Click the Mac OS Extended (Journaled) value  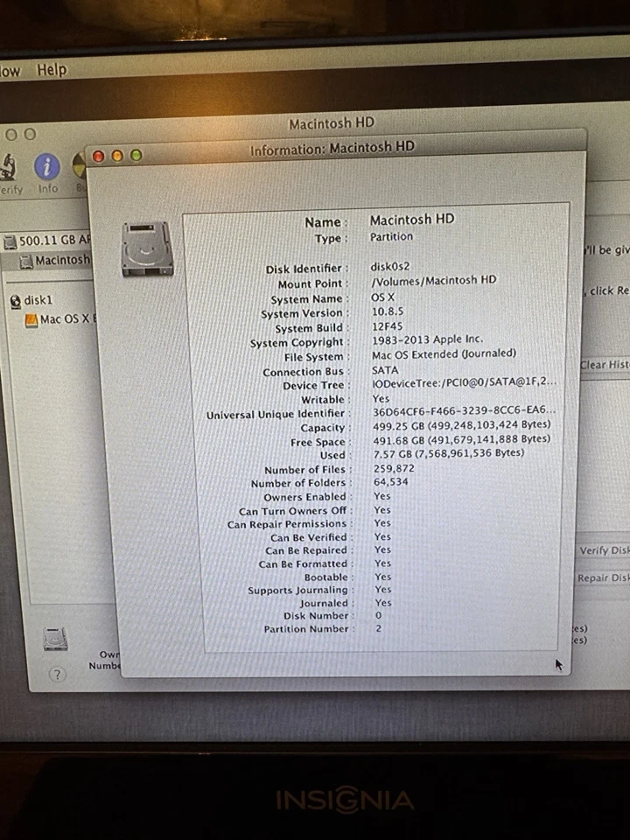(444, 354)
